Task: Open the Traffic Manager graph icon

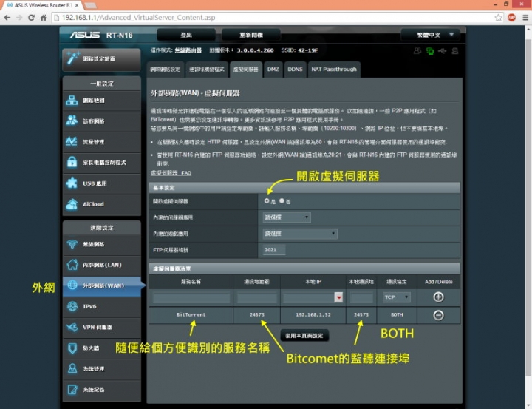Action: click(72, 142)
